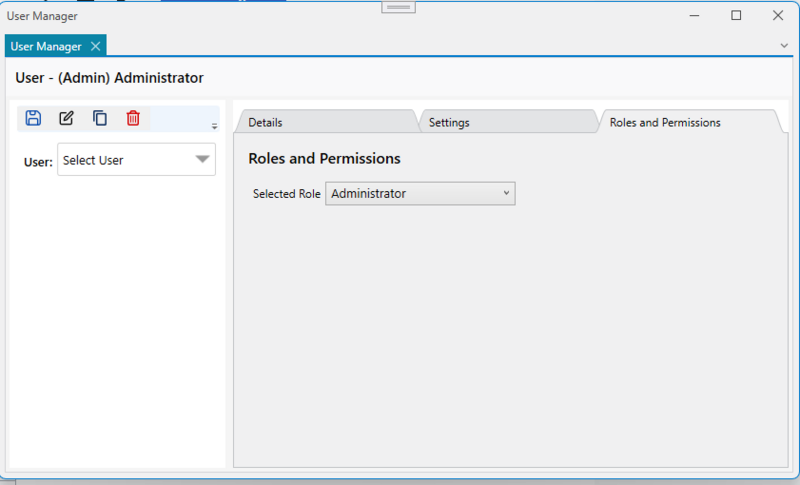Image resolution: width=800 pixels, height=485 pixels.
Task: Close the User Manager window
Action: pyautogui.click(x=777, y=15)
